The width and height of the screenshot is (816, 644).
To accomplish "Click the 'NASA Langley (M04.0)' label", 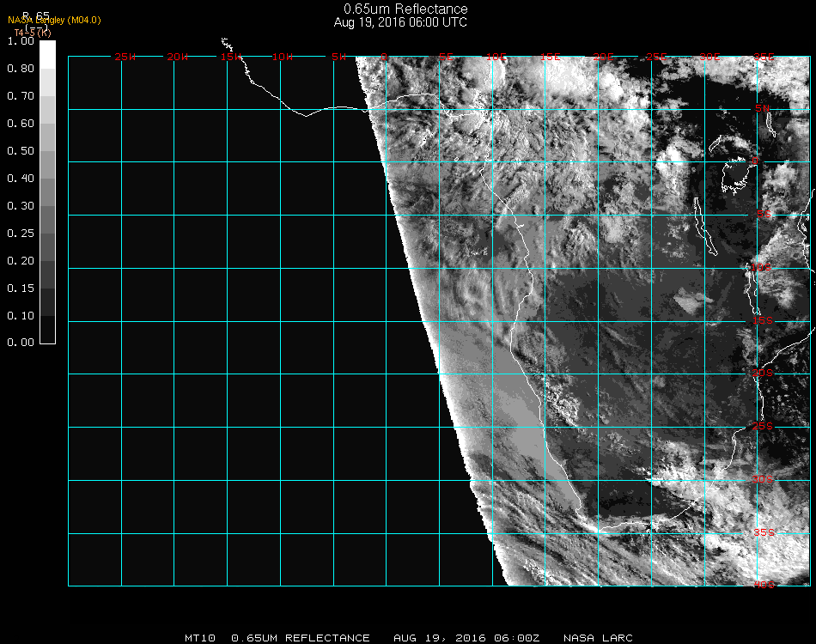I will [54, 21].
